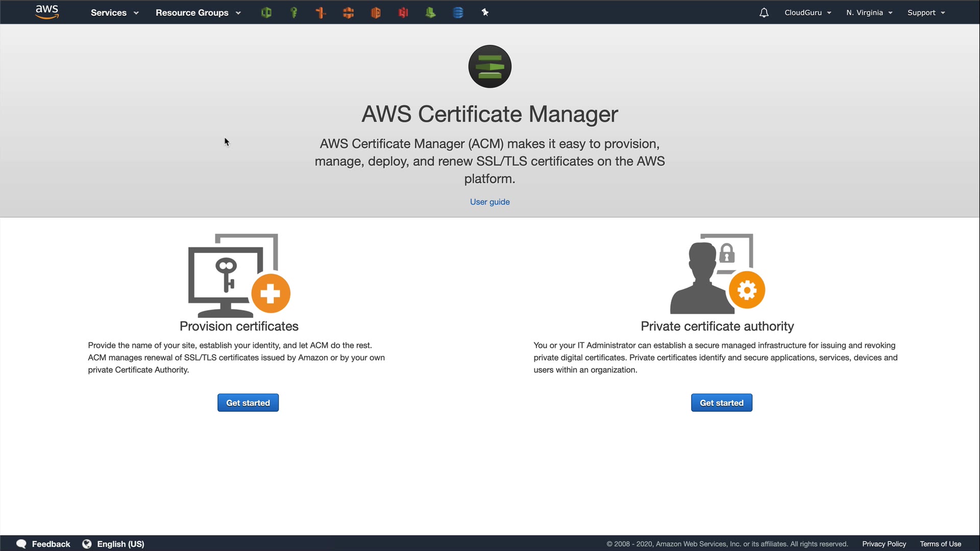Open the Support menu
980x551 pixels.
pyautogui.click(x=926, y=13)
